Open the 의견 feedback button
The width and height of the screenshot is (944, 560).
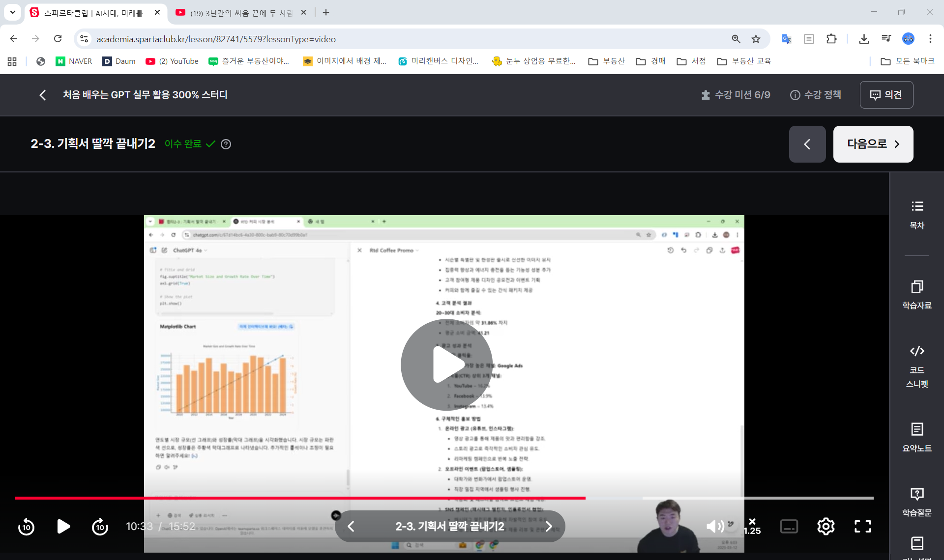pos(886,95)
